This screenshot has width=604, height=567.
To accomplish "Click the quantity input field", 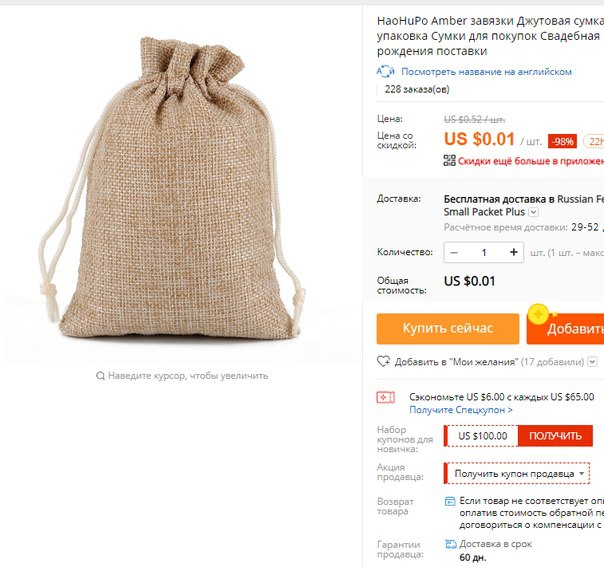I will pos(484,253).
